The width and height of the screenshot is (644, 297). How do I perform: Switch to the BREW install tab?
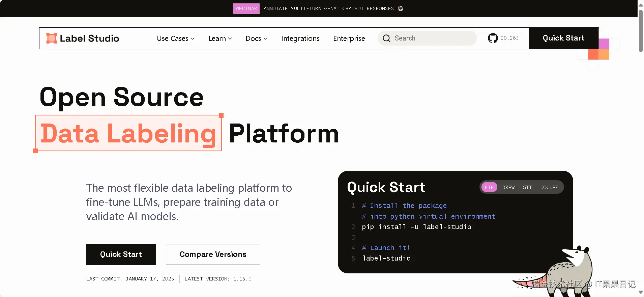click(x=508, y=187)
